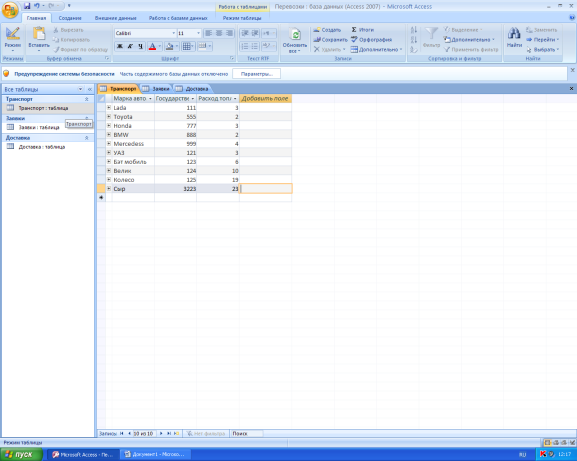Viewport: 577px width, 461px height.
Task: Collapse the Доставка group in navigation
Action: pos(86,138)
